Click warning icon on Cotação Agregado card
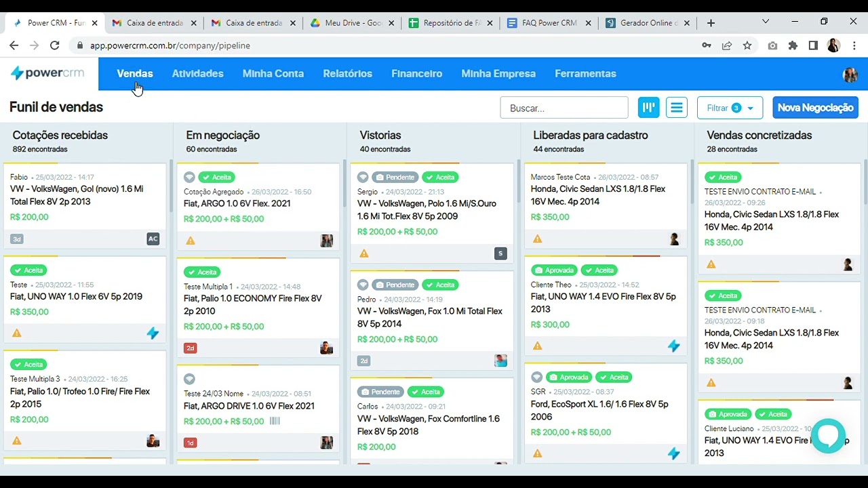This screenshot has width=868, height=488. [191, 241]
